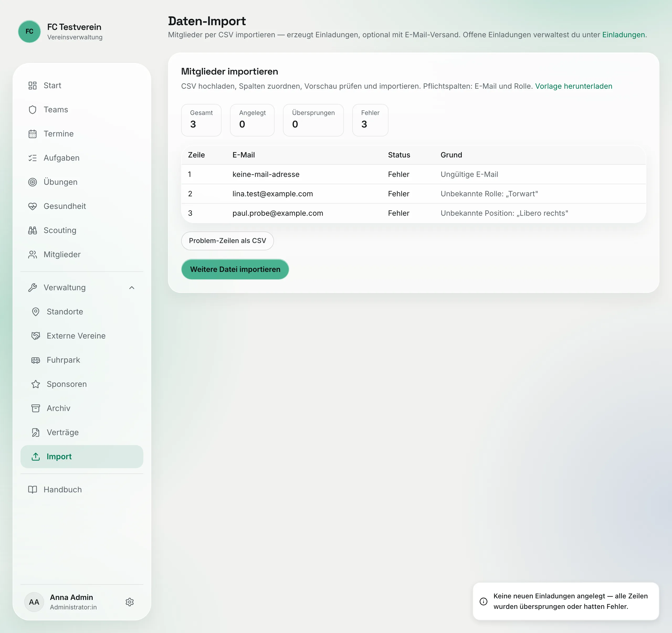Click the Gesamt summary card
This screenshot has height=633, width=672.
[201, 120]
